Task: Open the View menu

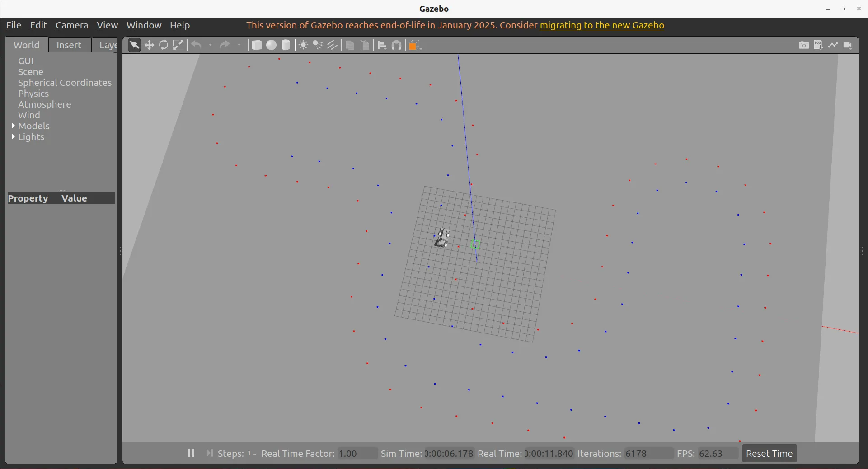Action: [107, 25]
